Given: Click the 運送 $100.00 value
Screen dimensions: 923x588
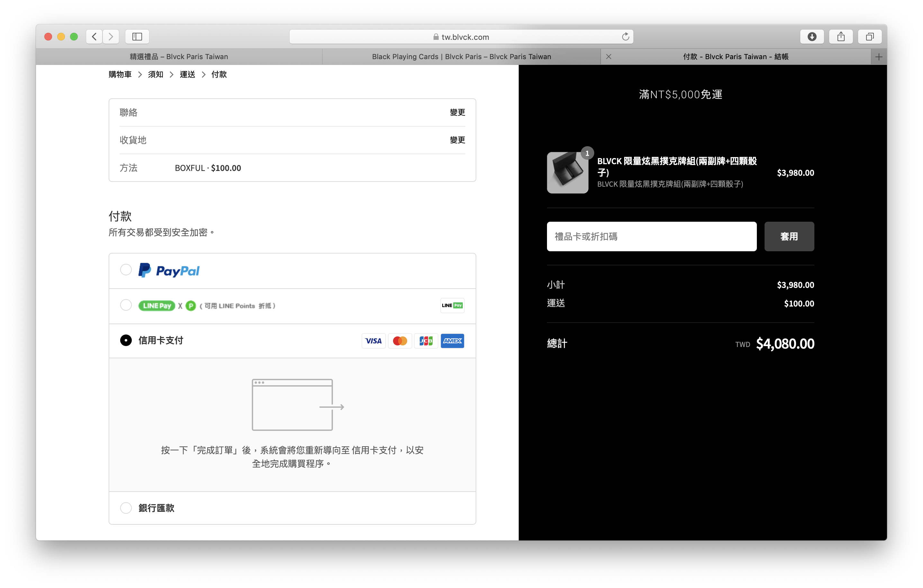Looking at the screenshot, I should click(799, 304).
